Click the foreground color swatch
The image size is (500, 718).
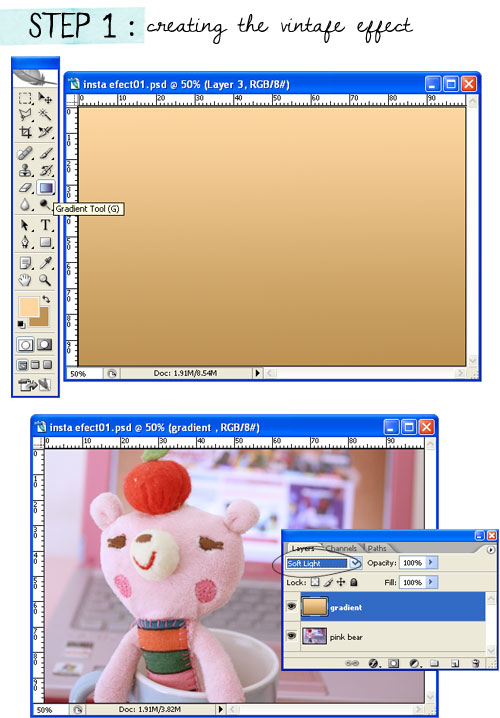coord(28,307)
